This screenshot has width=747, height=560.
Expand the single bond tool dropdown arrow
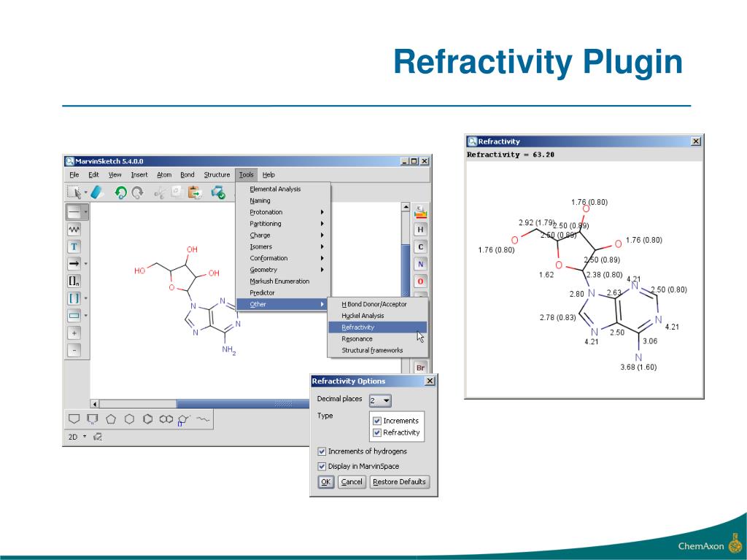[x=86, y=212]
